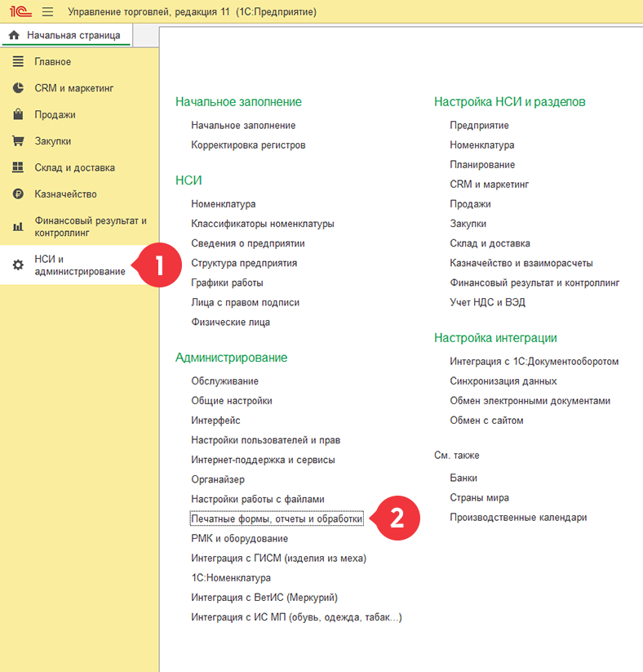Click the Финансовый результат chart icon
The height and width of the screenshot is (672, 643).
click(x=18, y=227)
